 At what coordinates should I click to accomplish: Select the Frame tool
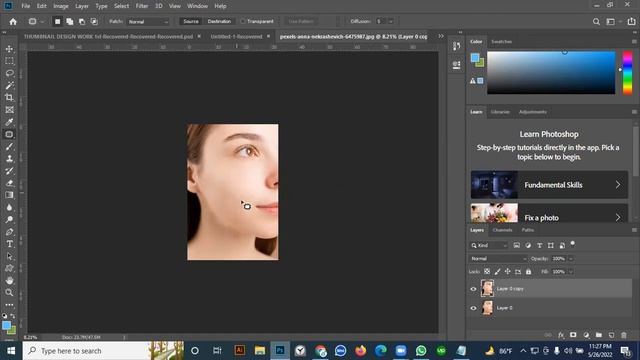[x=9, y=110]
